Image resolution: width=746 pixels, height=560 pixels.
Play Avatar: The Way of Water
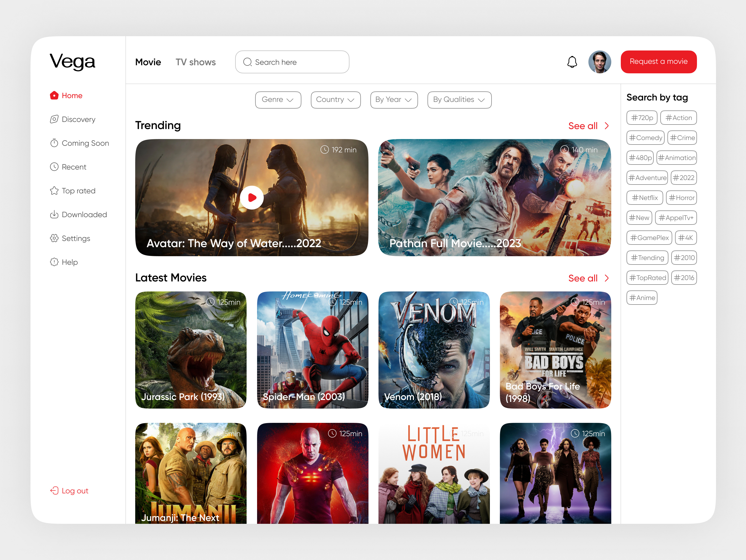pyautogui.click(x=252, y=198)
